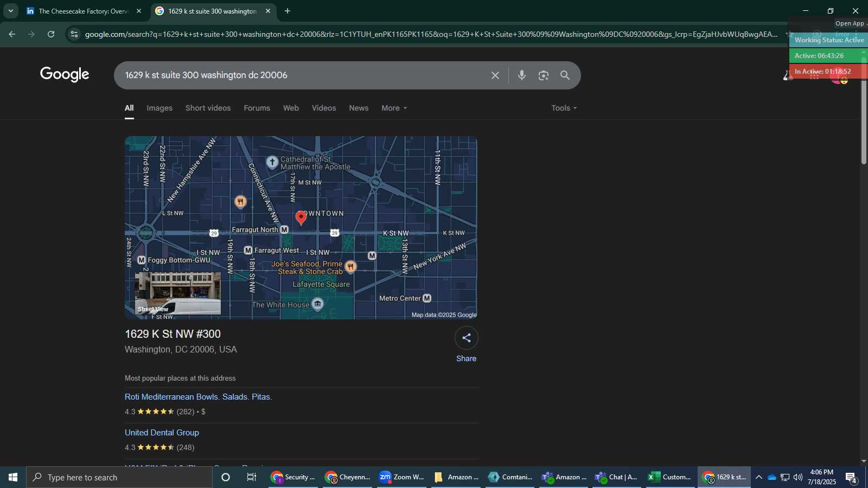868x488 pixels.
Task: Open a new browser tab
Action: point(288,11)
